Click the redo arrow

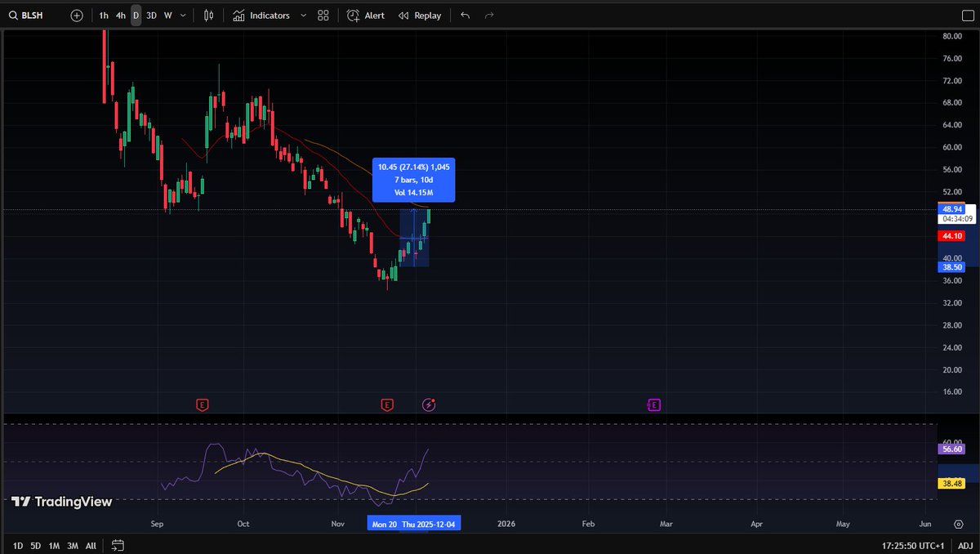coord(489,16)
